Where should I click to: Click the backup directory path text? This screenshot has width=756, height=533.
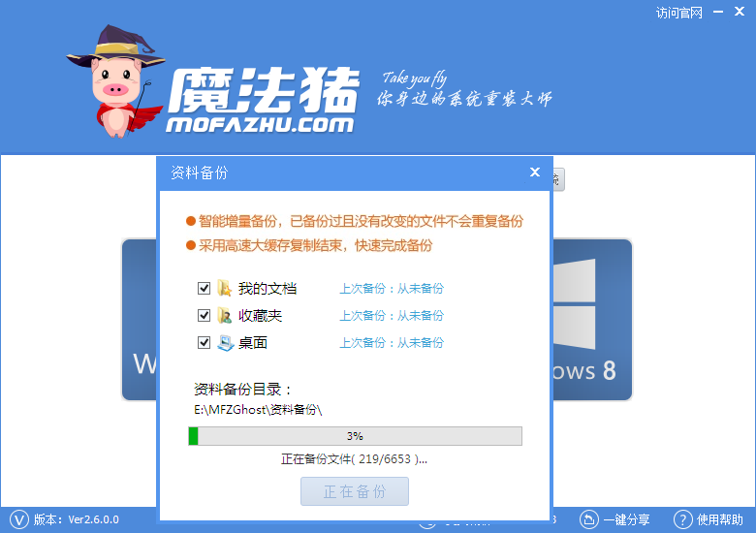258,410
